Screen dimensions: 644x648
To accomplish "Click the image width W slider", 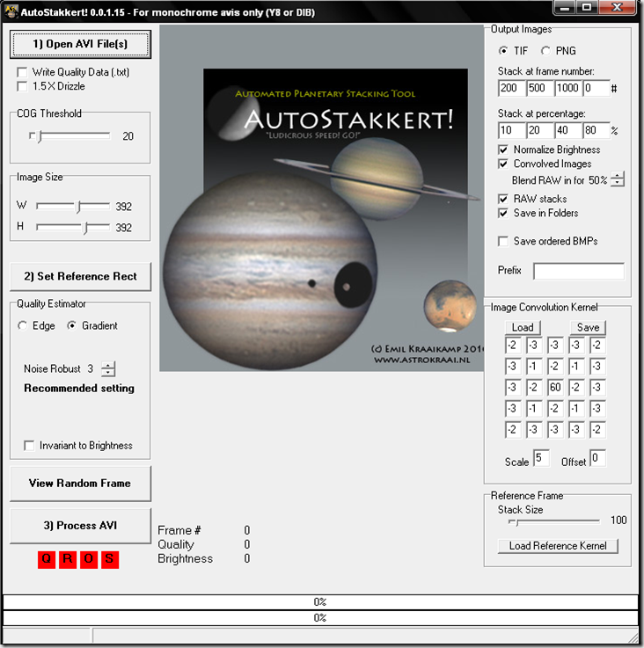I will coord(73,206).
